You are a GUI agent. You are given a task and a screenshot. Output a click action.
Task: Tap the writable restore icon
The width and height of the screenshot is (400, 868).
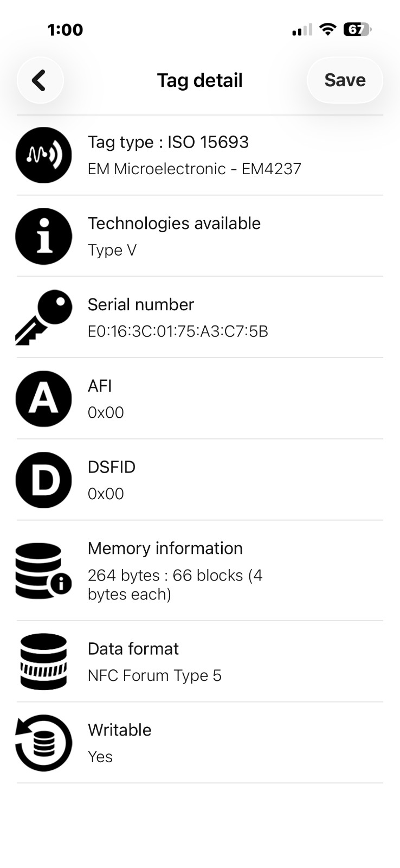43,743
